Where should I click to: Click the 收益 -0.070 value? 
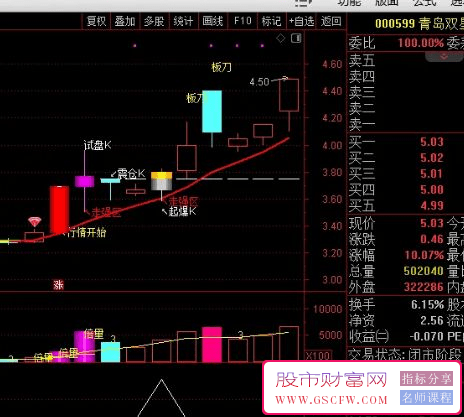[x=427, y=336]
